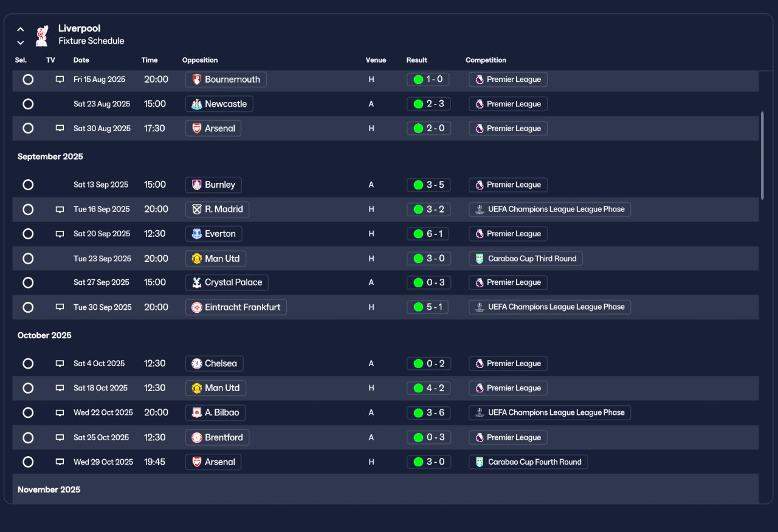Click the Liverpool club crest in the header
Screen dimensions: 778x532
tap(42, 35)
